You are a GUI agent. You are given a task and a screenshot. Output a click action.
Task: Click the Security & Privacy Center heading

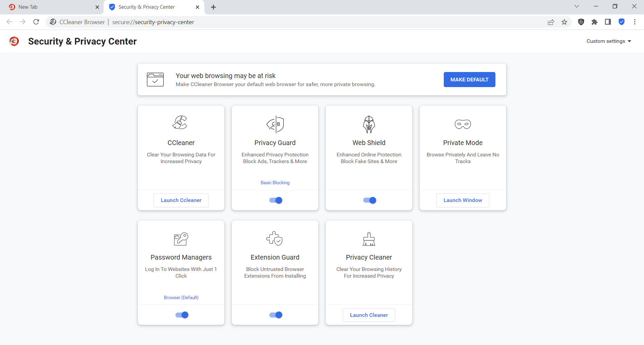pos(83,41)
